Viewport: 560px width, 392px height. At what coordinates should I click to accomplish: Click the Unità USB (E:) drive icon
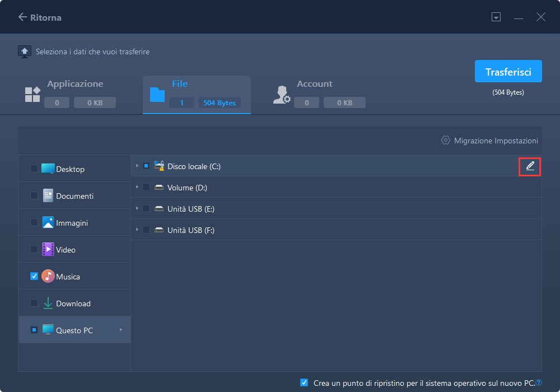tap(159, 208)
